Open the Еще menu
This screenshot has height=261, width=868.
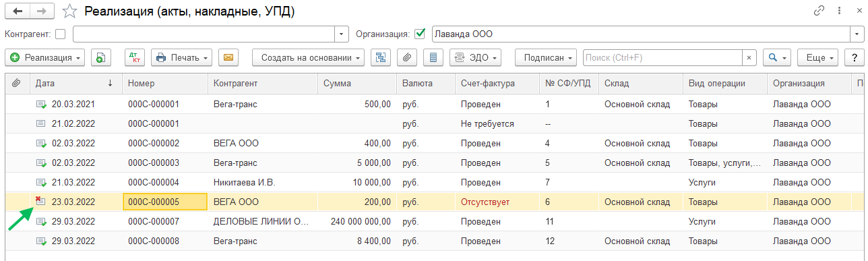[817, 58]
